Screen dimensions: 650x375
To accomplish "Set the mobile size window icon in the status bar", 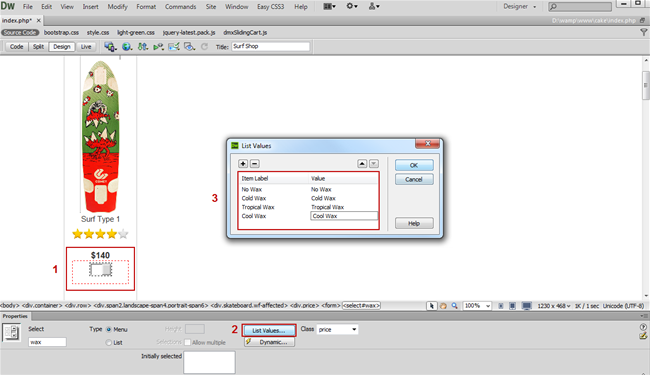I will coord(501,306).
